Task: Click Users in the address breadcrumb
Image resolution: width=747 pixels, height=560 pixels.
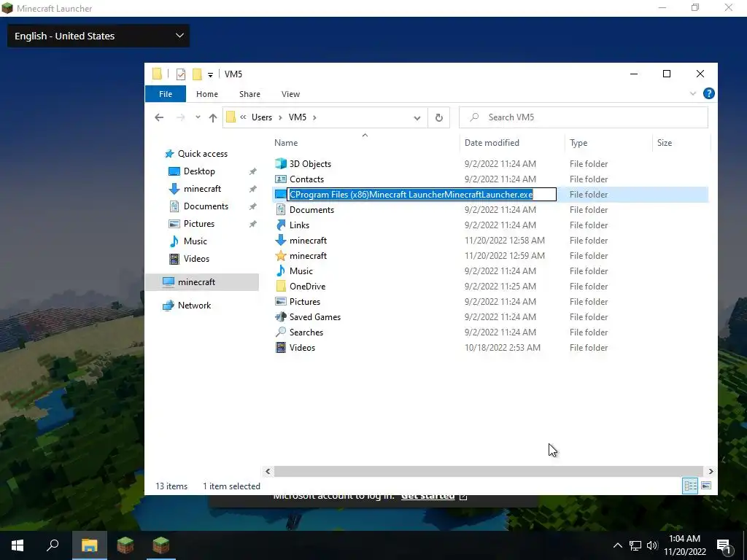Action: 262,117
